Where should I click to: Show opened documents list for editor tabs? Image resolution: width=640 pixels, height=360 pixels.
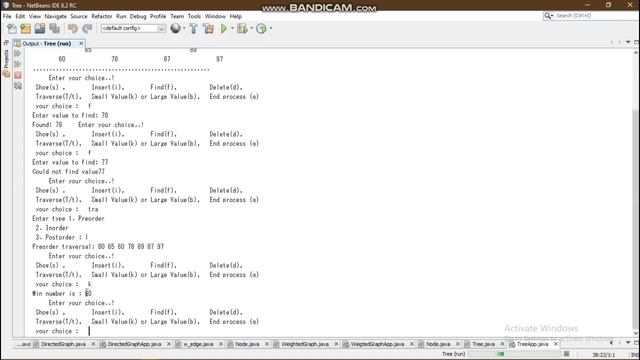(628, 342)
